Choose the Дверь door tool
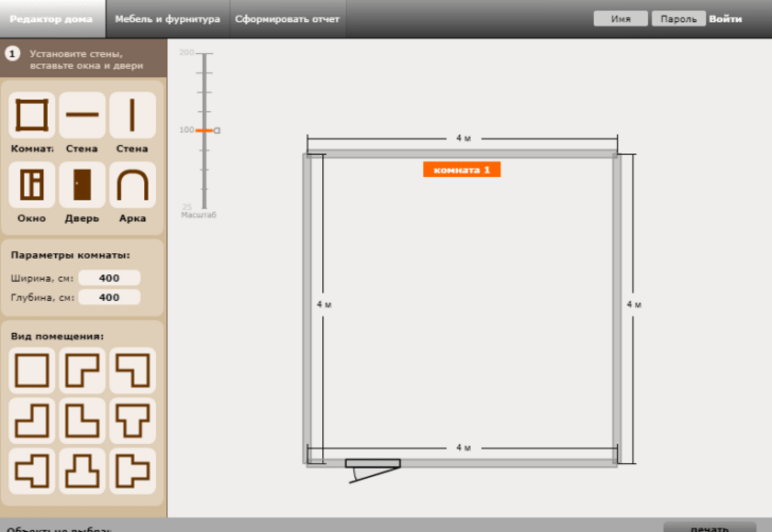Viewport: 772px width, 532px height. click(x=82, y=185)
